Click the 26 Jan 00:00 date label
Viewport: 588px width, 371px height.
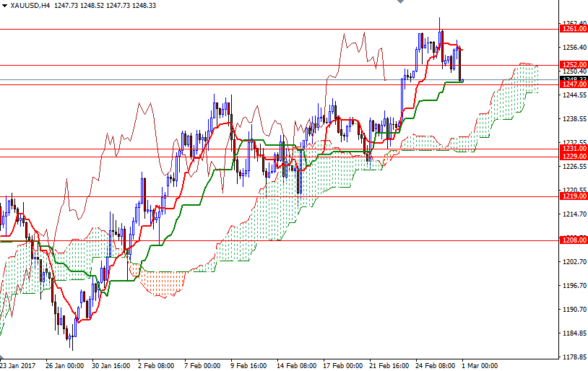(x=64, y=365)
